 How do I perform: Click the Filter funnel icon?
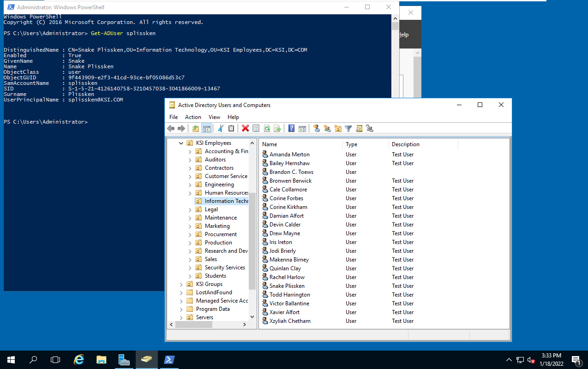[348, 129]
